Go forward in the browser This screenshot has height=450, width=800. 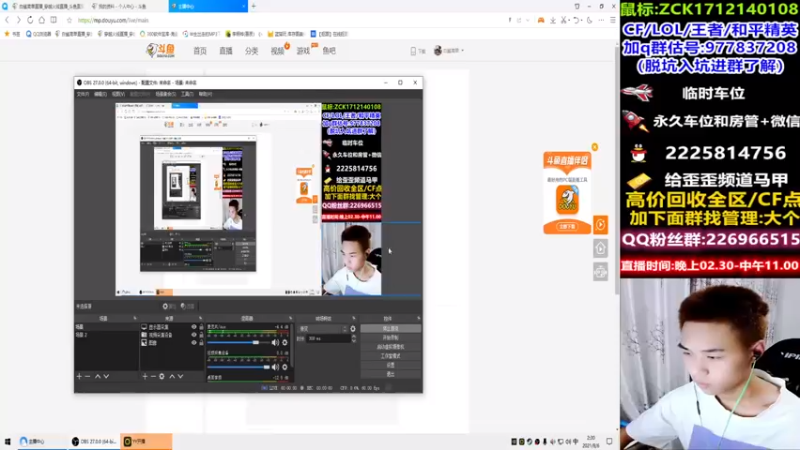pos(18,20)
